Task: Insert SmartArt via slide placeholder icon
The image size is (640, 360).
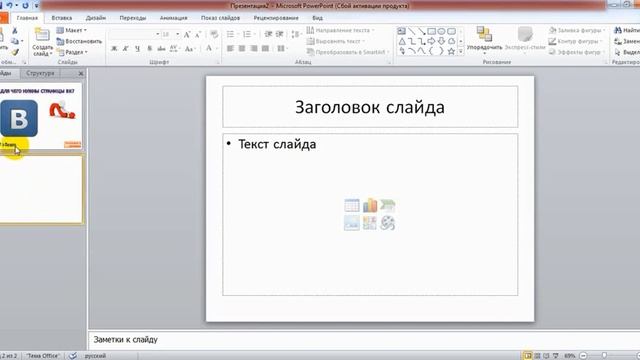Action: tap(387, 205)
